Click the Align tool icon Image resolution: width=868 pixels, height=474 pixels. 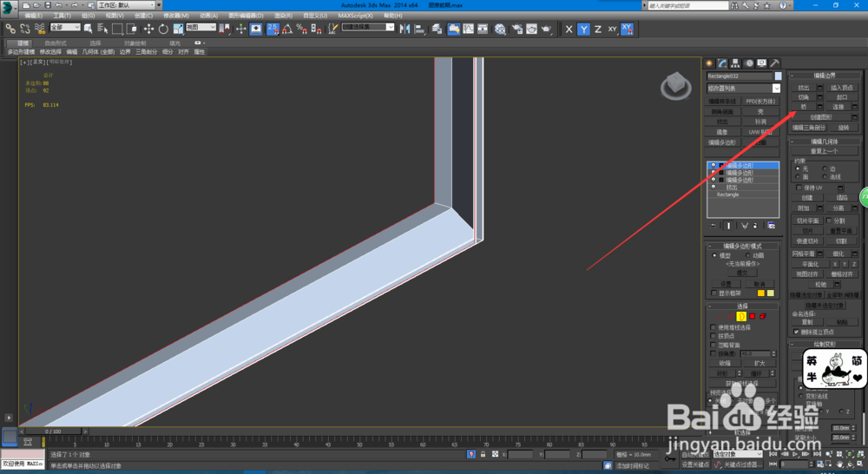pyautogui.click(x=420, y=29)
